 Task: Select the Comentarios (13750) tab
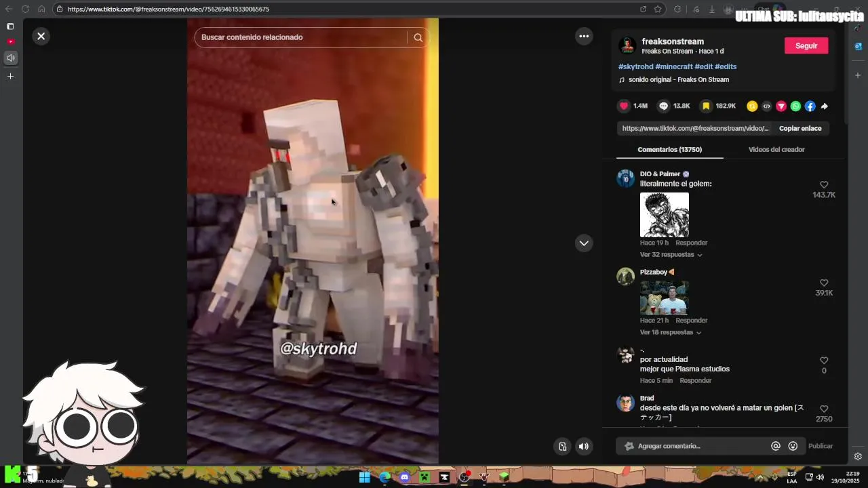(x=669, y=149)
